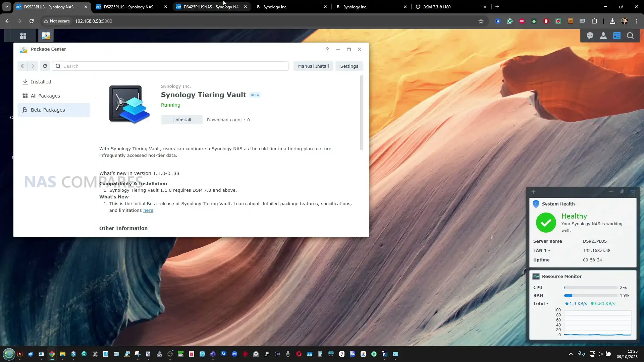644x362 pixels.
Task: Switch to the DS225PLUS browser tab
Action: [128, 7]
